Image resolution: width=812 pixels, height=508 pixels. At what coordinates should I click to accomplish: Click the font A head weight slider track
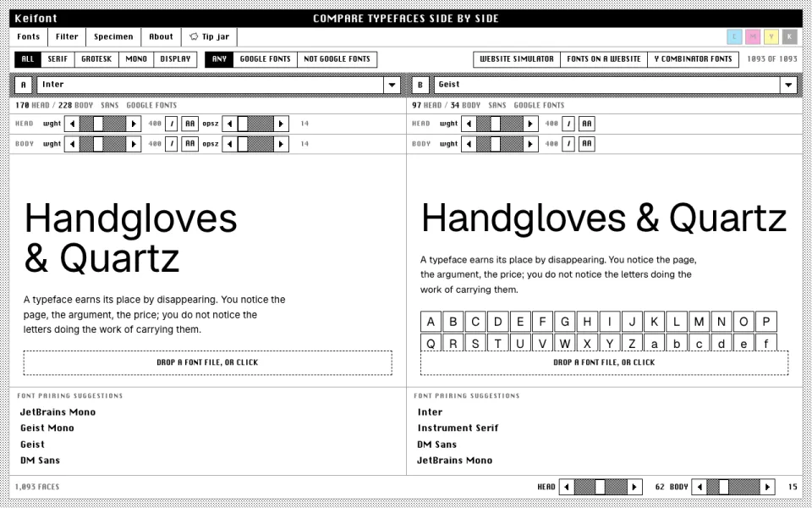(102, 124)
